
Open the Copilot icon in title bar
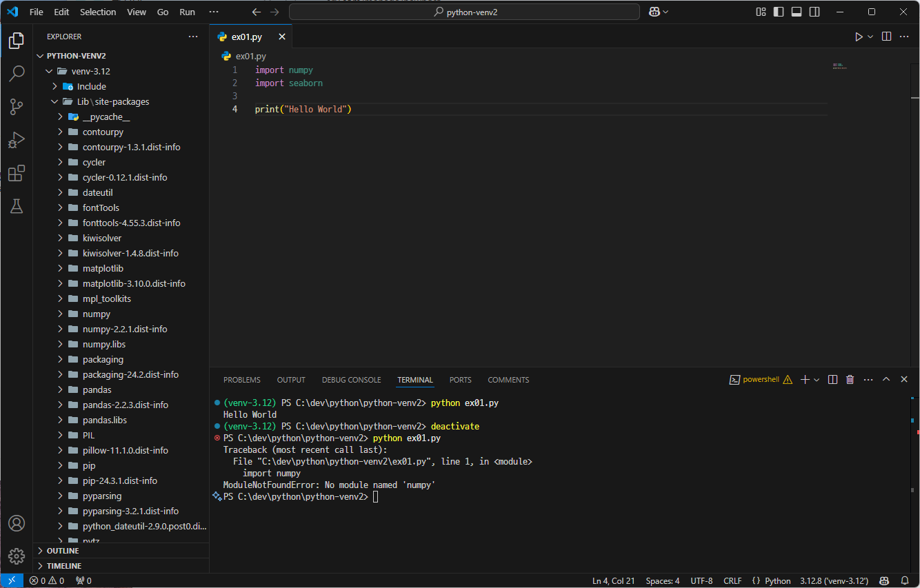click(654, 12)
